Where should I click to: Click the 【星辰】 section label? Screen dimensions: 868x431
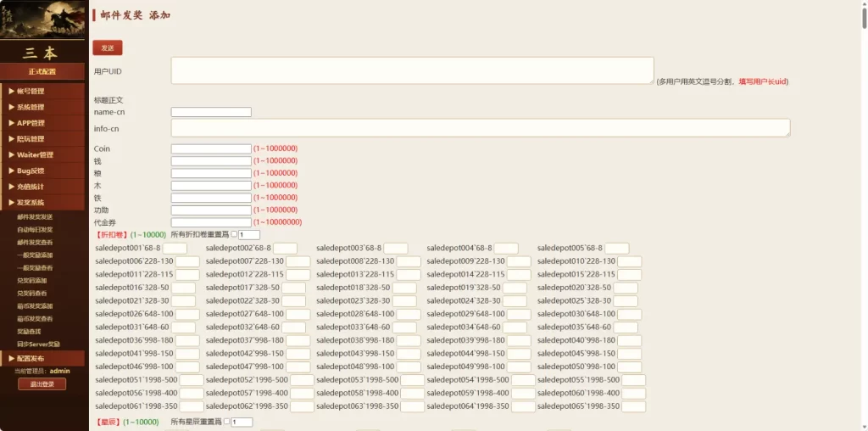[x=108, y=423]
